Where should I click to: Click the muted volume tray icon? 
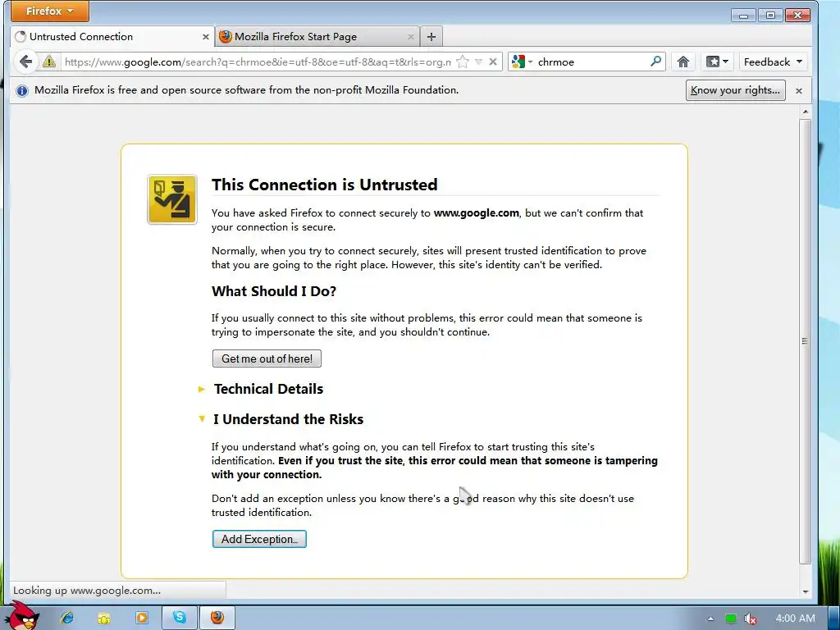(751, 619)
